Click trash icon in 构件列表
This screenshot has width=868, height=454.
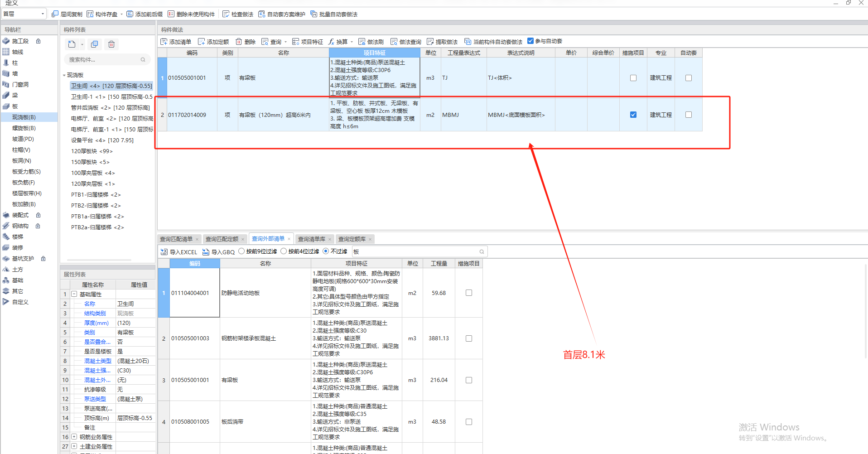(x=111, y=44)
